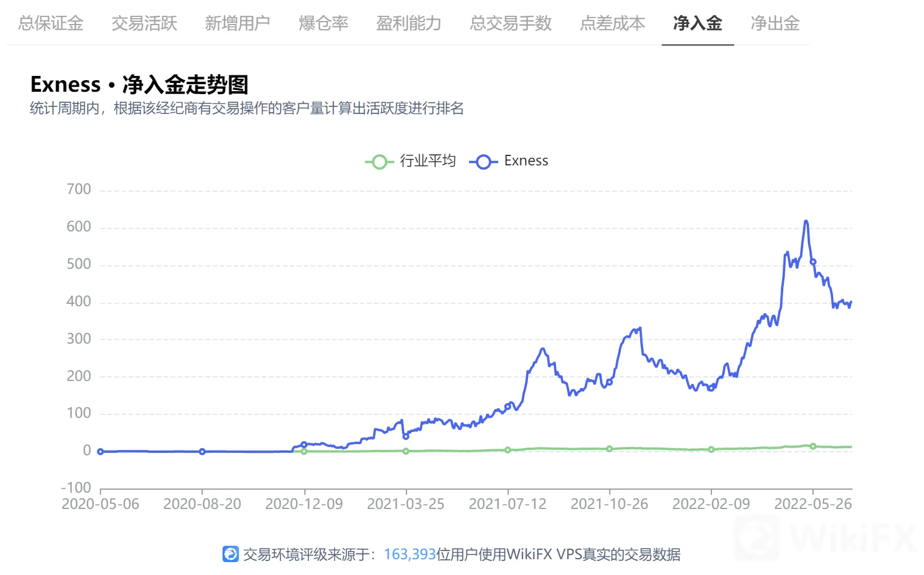Select 行业平均 data point at 2021-07-12

pos(508,450)
